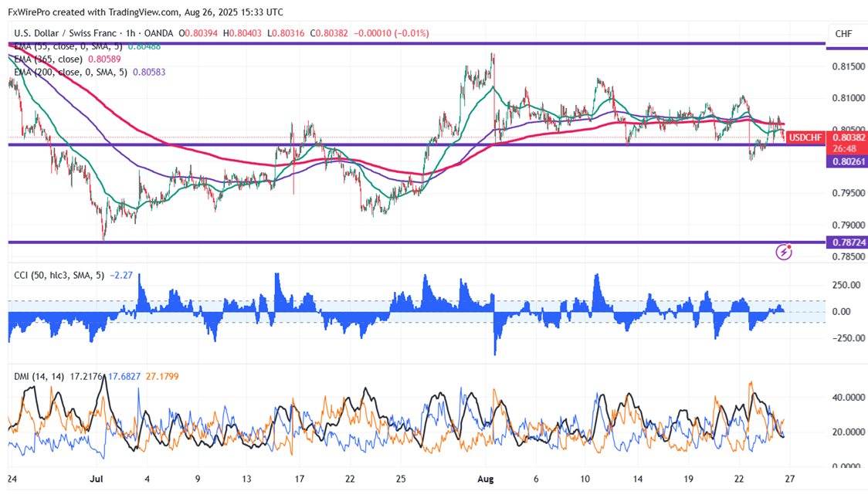Click the 10 date on time axis
The width and height of the screenshot is (868, 498).
pos(585,479)
